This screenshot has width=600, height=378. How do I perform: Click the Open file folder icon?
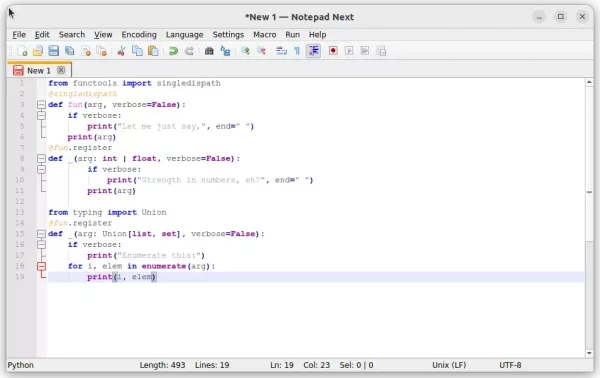pos(38,51)
